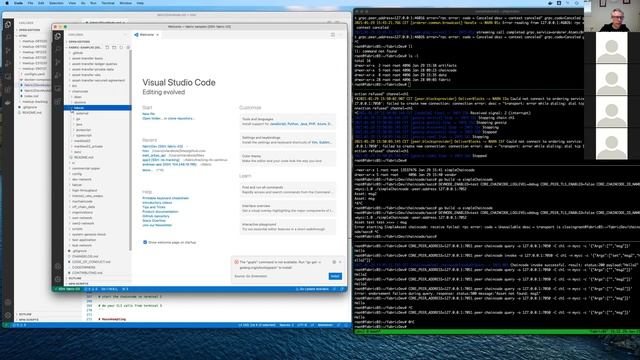
Task: Click New file link under Start
Action: [x=149, y=114]
